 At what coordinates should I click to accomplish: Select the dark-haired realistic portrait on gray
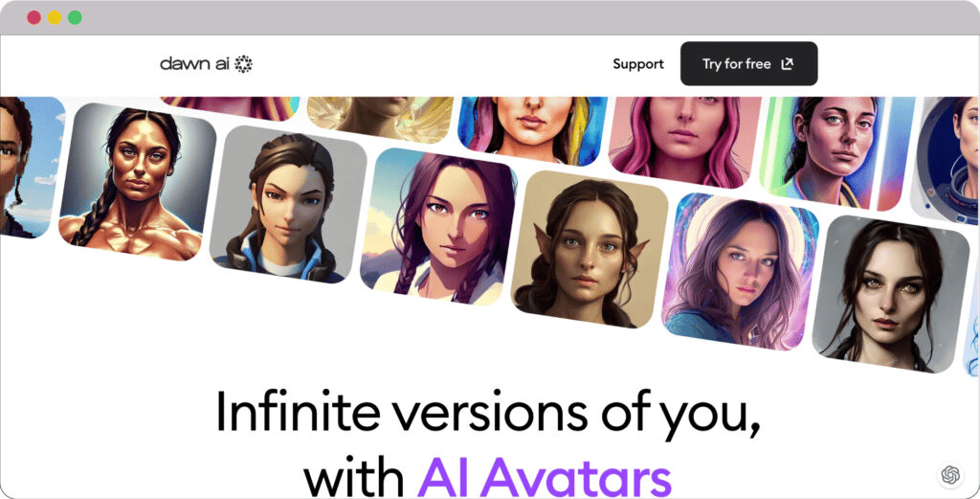pyautogui.click(x=891, y=295)
